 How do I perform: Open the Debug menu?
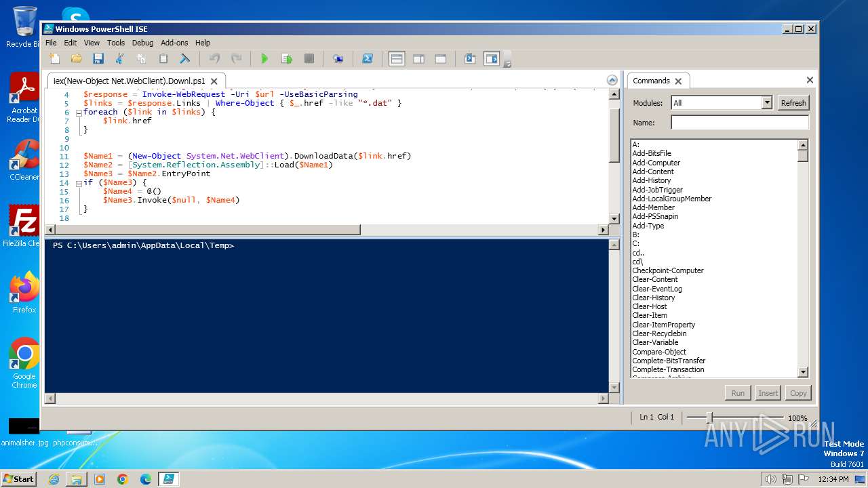[x=142, y=43]
